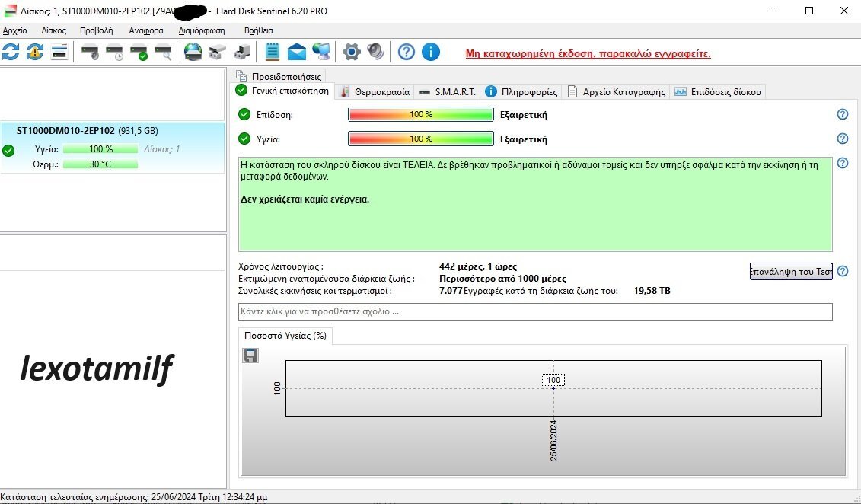
Task: Open the Αρχείο menu
Action: [14, 30]
